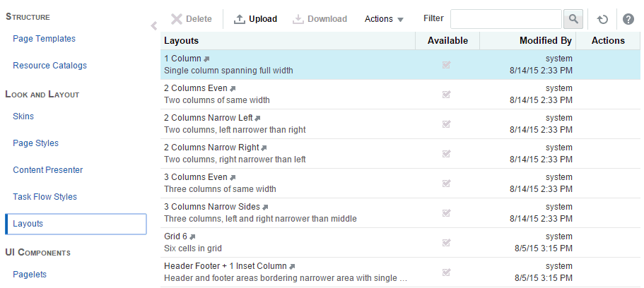Open the help question mark icon

pyautogui.click(x=628, y=19)
